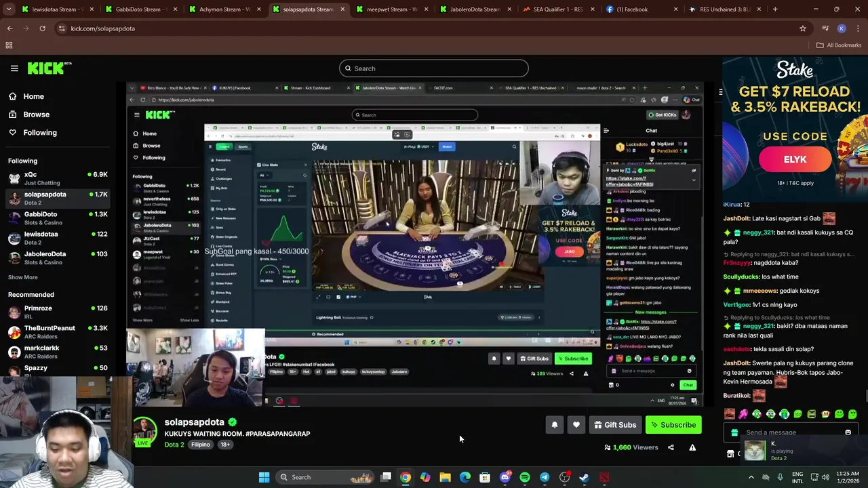Viewport: 868px width, 488px height.
Task: Open GabbiDoto channel in sidebar
Action: [58, 218]
